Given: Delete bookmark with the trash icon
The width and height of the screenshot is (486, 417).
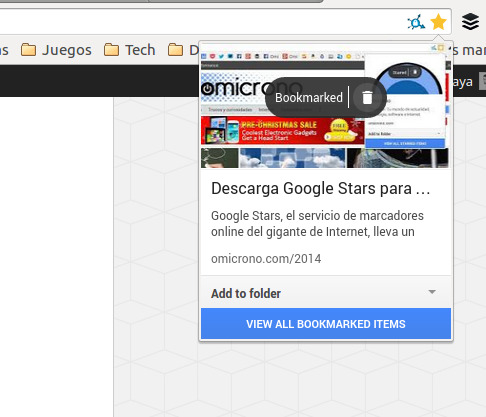Looking at the screenshot, I should point(367,97).
